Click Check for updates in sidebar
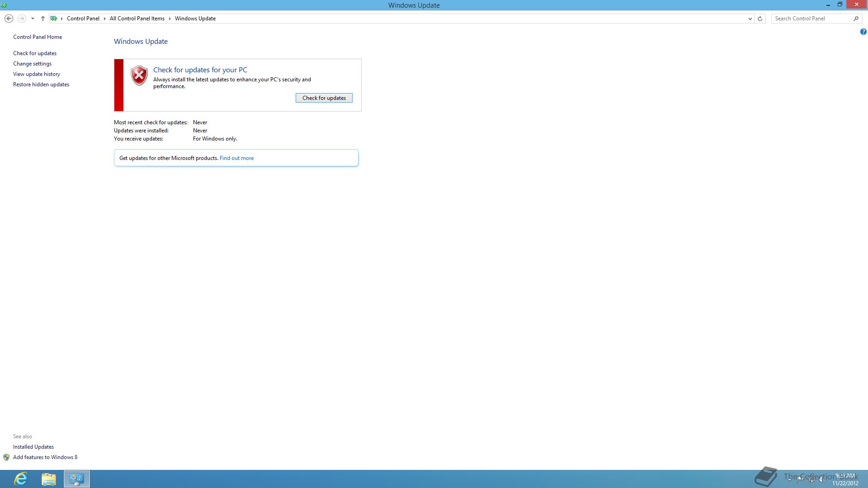This screenshot has height=488, width=868. point(35,53)
